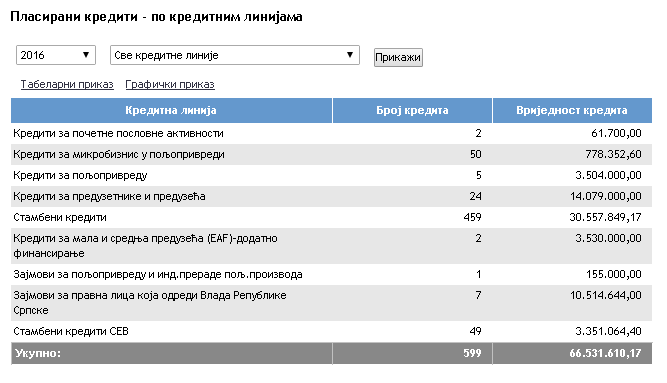Select the Стамбени кредити row

click(331, 217)
